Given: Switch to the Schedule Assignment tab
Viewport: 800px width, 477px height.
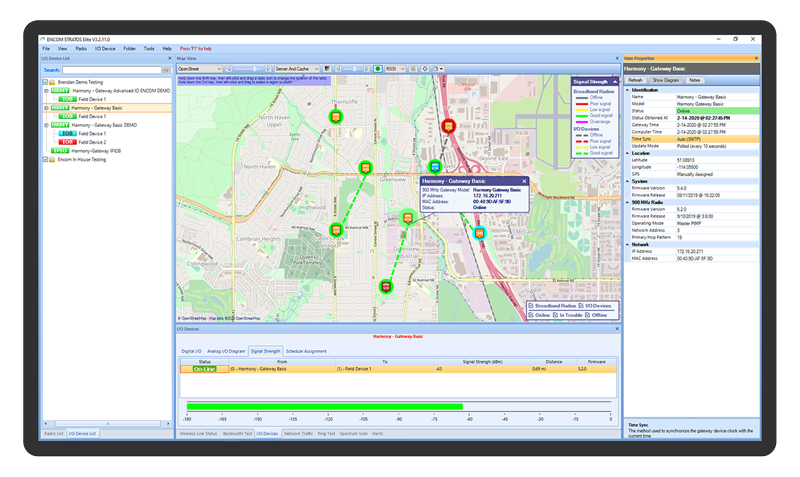Looking at the screenshot, I should 306,351.
